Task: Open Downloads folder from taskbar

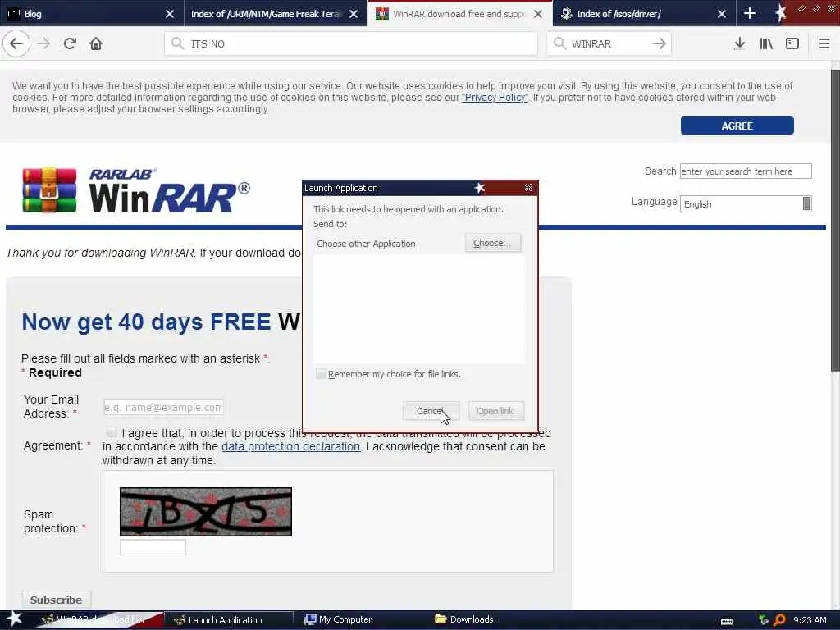Action: tap(464, 619)
